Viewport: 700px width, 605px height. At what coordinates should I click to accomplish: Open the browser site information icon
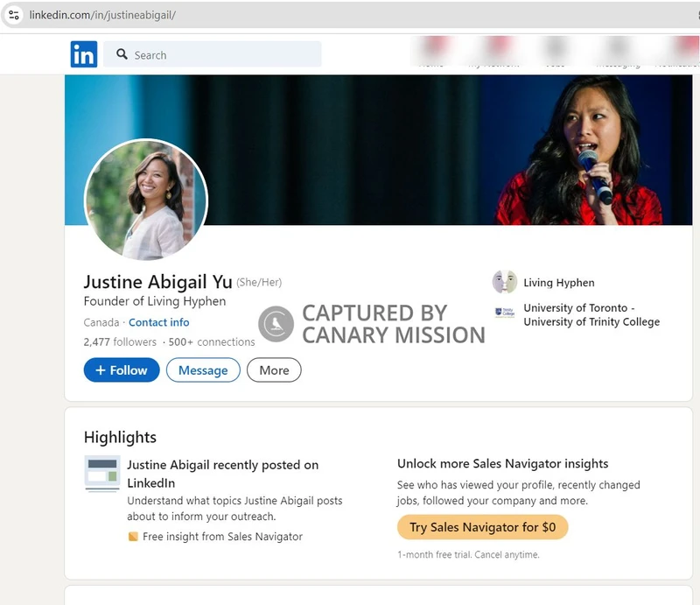coord(14,15)
